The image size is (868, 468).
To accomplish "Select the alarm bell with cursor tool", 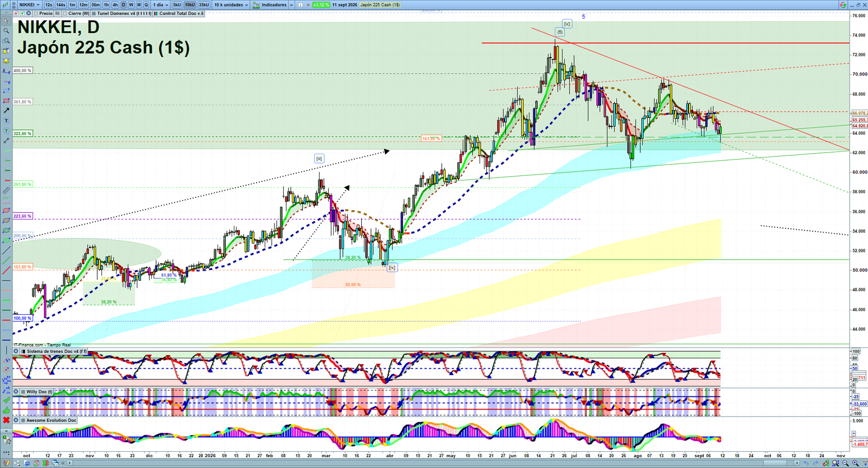I will tap(6, 50).
